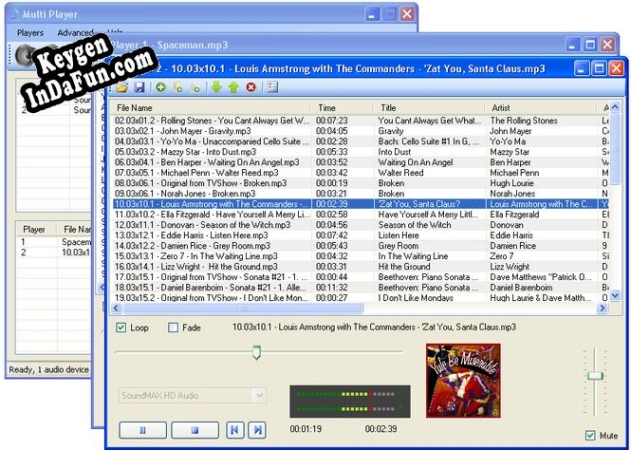631x450 pixels.
Task: Click the playlist horizontal scrollbar left arrow
Action: click(x=116, y=308)
